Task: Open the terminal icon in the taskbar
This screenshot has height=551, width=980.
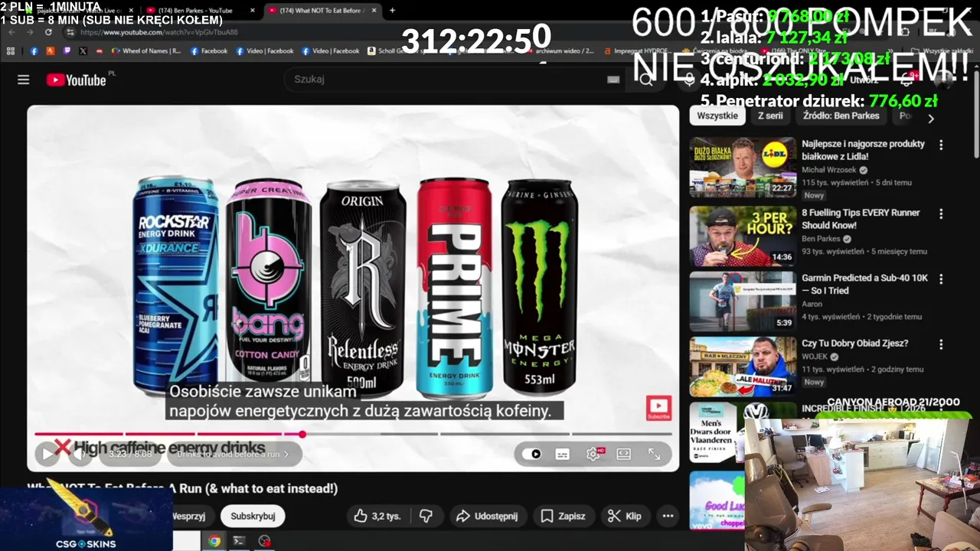Action: click(x=239, y=541)
